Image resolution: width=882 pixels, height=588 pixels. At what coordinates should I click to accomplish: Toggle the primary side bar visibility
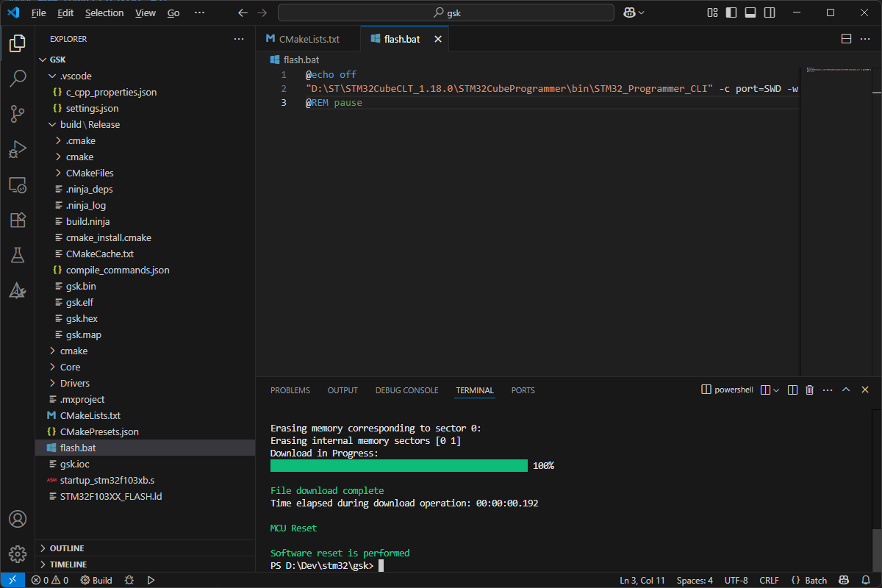(731, 12)
